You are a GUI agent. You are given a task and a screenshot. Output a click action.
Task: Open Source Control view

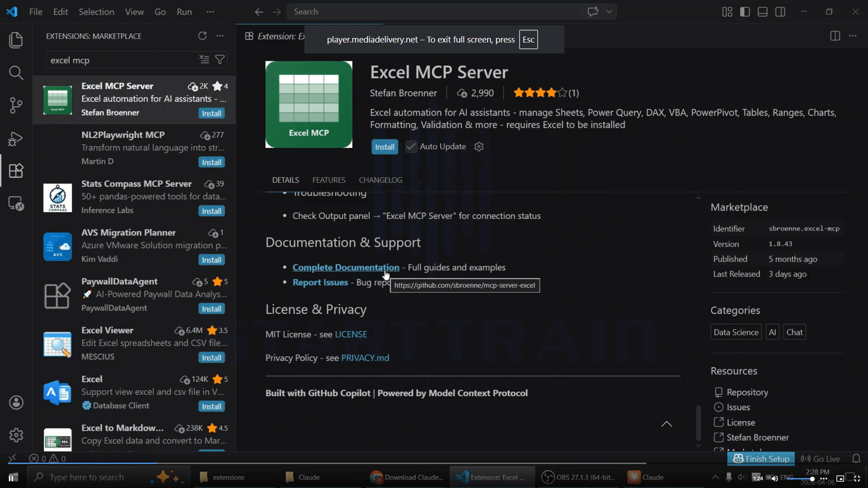[x=16, y=105]
